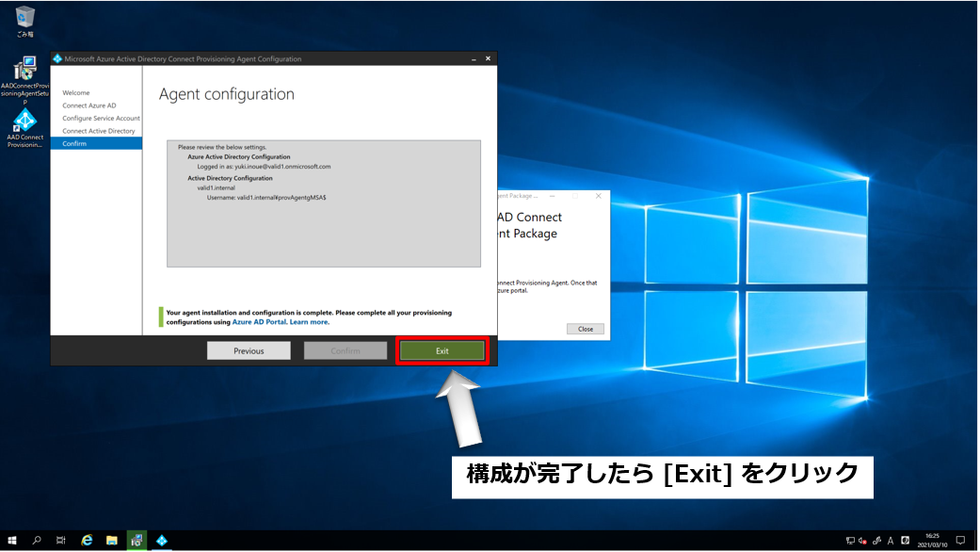Click the greyed-out Confirm button
980x552 pixels.
click(x=345, y=350)
